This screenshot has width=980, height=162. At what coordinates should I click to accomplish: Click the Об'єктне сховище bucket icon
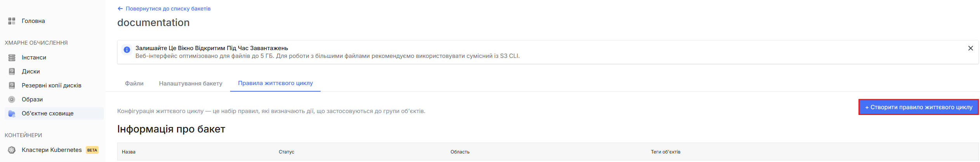pyautogui.click(x=12, y=113)
